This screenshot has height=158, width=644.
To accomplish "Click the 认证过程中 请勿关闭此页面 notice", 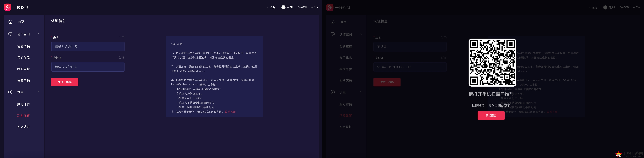I will click(x=491, y=106).
